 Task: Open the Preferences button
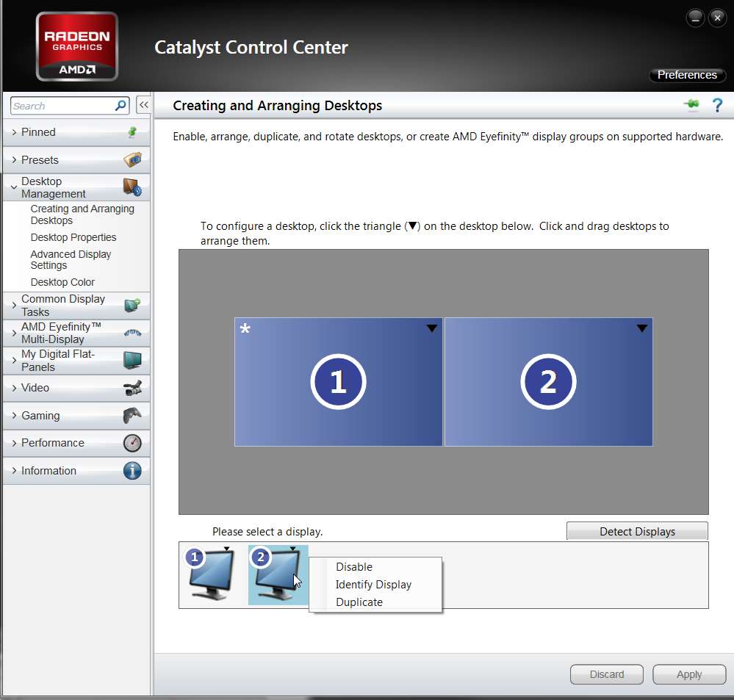point(687,75)
